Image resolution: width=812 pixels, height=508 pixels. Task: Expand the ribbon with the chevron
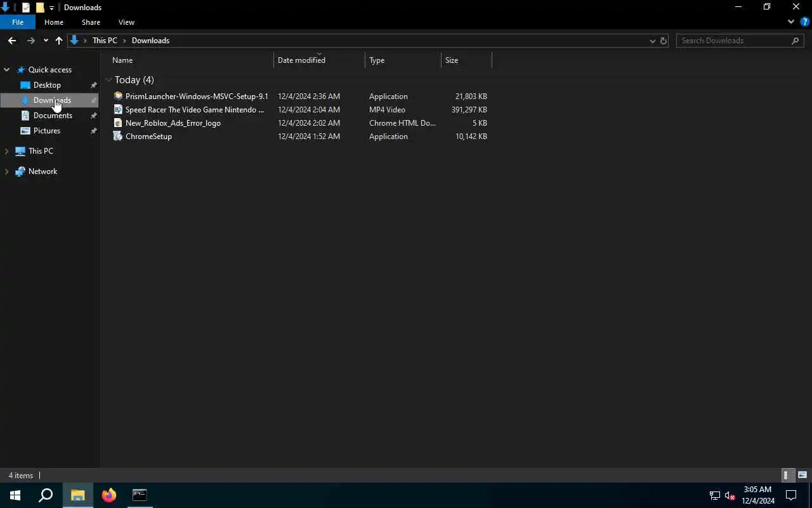click(x=791, y=22)
